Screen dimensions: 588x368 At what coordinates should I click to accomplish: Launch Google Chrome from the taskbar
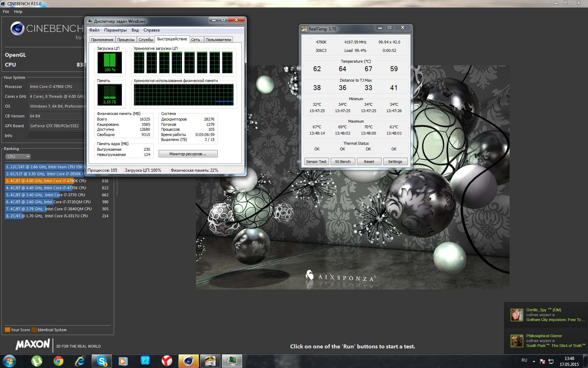[x=58, y=361]
